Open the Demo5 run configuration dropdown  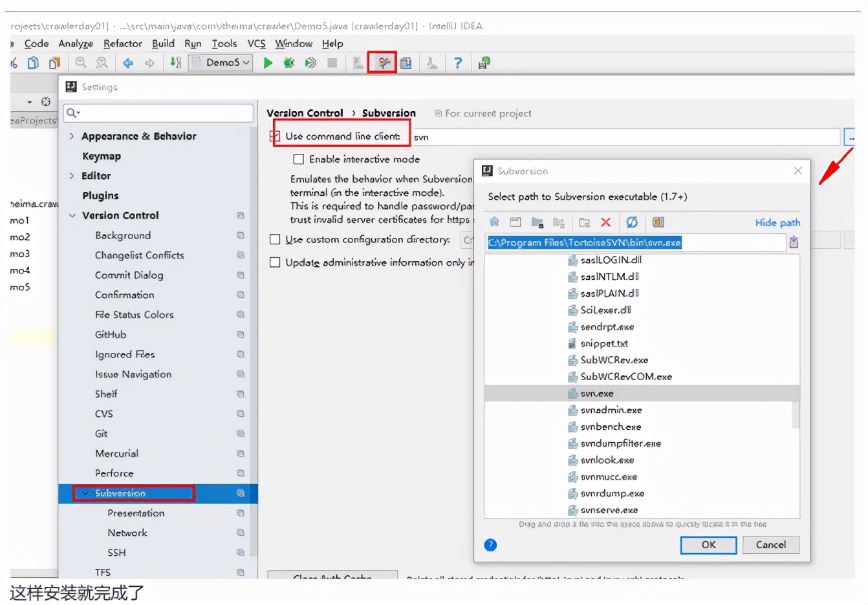click(x=221, y=63)
